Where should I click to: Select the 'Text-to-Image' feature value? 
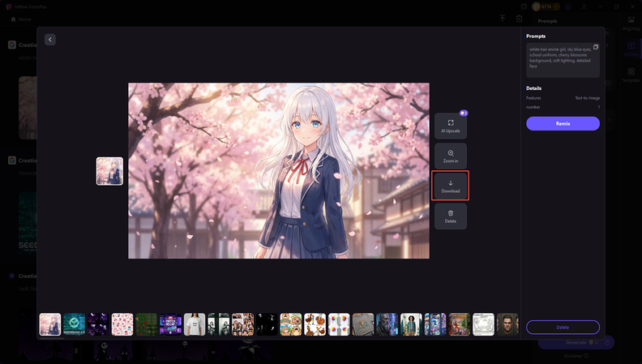coord(587,98)
